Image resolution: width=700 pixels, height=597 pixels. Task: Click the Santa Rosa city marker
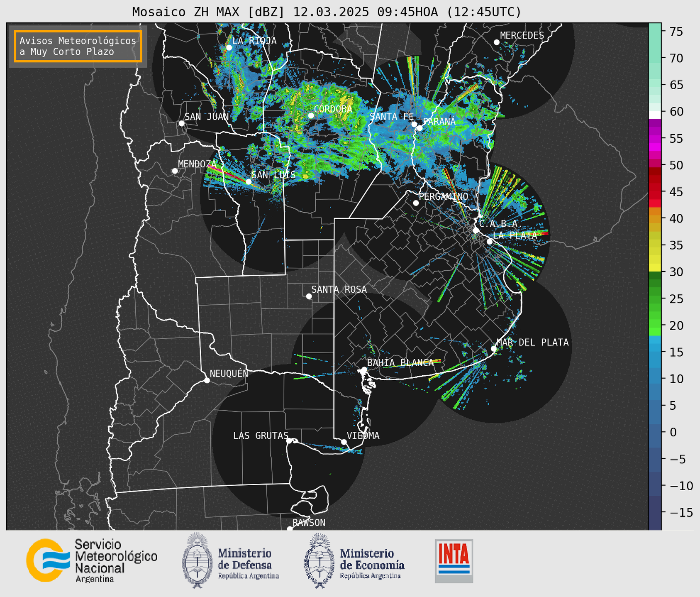[309, 296]
